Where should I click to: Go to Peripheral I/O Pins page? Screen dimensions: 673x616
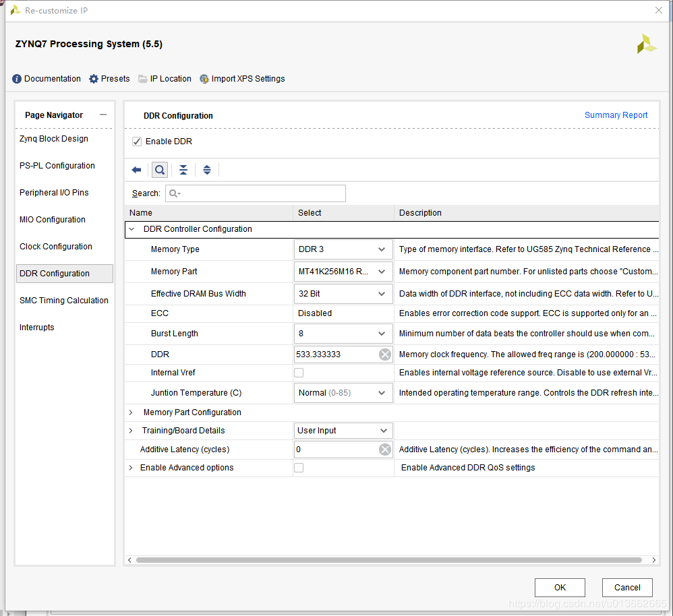click(x=54, y=193)
